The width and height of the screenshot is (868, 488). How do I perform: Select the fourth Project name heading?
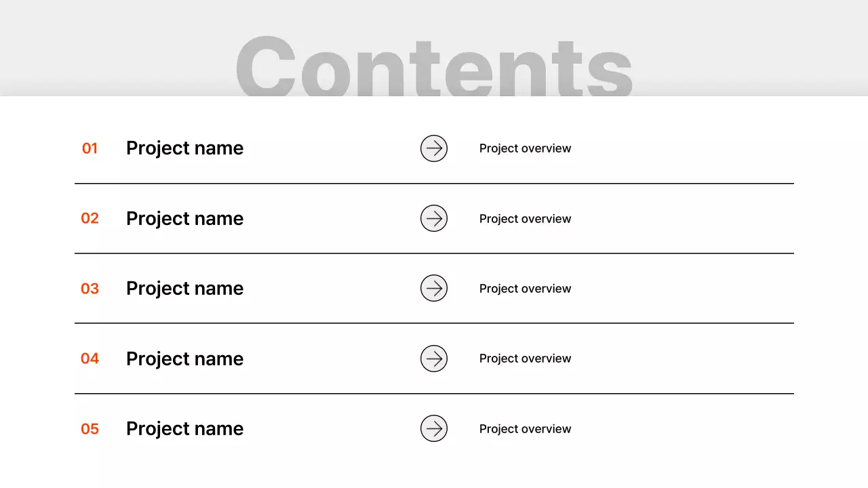[x=184, y=359]
